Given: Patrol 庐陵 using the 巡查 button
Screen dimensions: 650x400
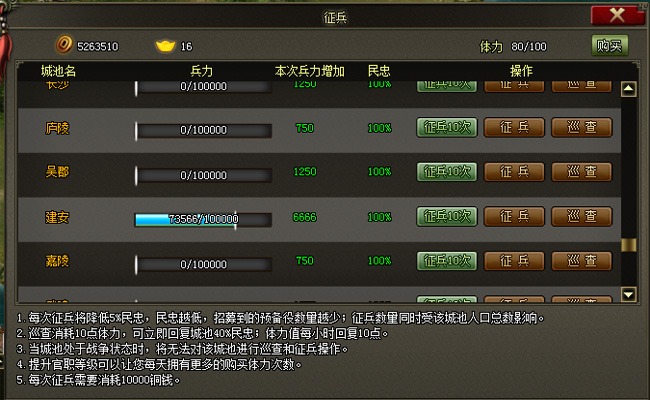Looking at the screenshot, I should pos(582,127).
